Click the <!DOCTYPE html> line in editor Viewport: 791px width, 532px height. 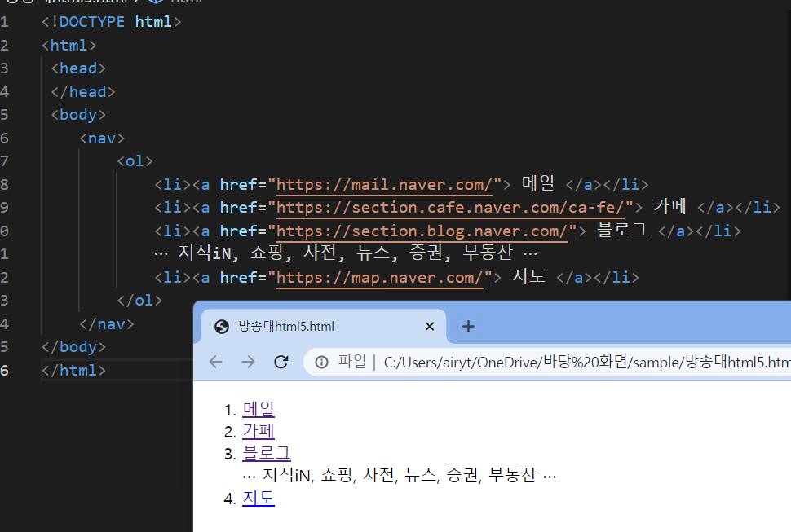[x=111, y=22]
